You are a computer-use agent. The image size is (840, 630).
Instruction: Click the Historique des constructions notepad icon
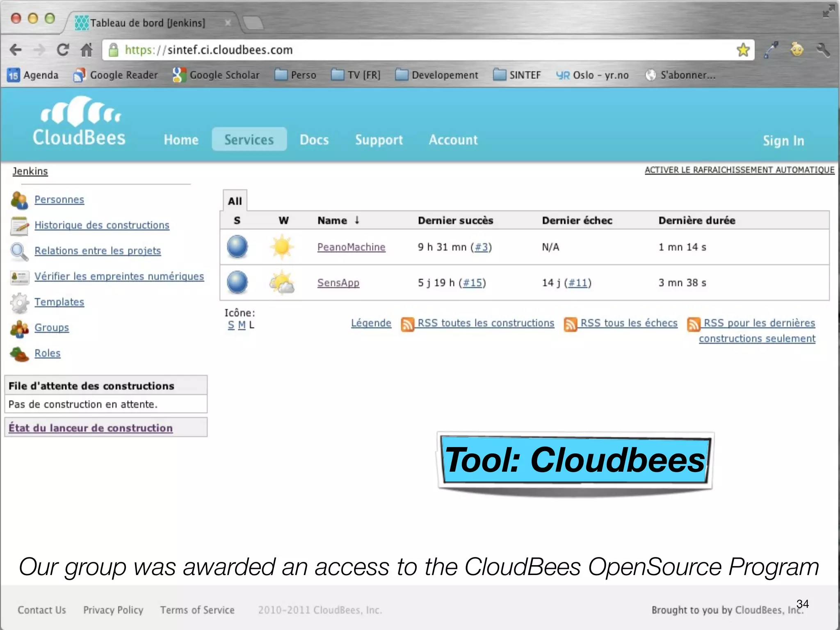click(x=19, y=226)
